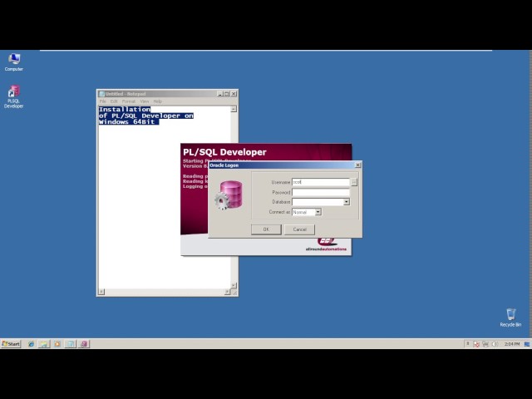
Task: Click Notepad vertical scrollbar up arrow
Action: (x=234, y=109)
